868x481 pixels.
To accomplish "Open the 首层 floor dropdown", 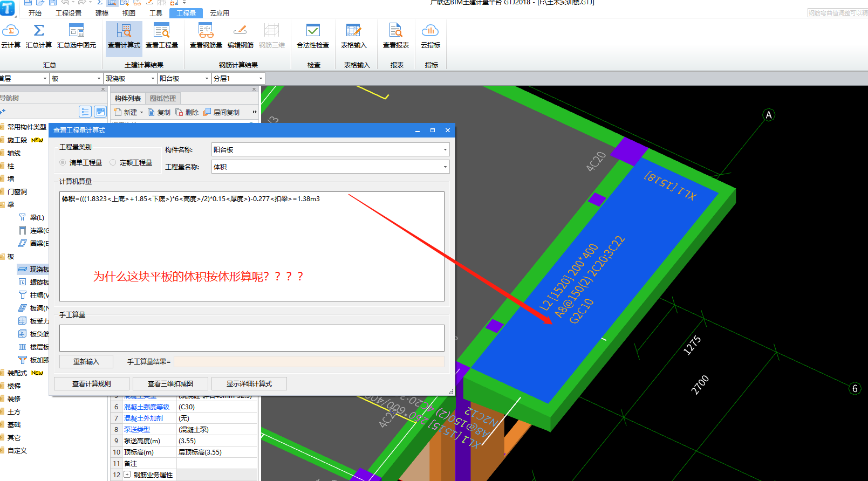I will (x=24, y=79).
